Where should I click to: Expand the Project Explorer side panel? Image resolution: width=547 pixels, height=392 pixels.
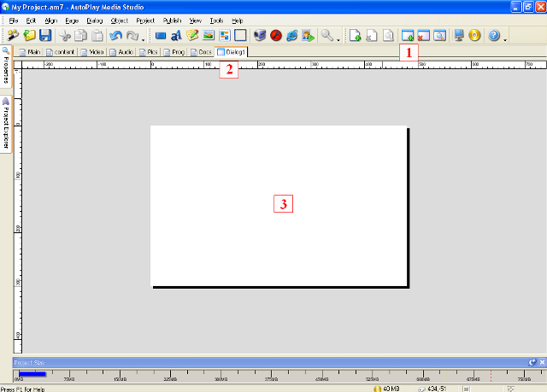[x=5, y=123]
